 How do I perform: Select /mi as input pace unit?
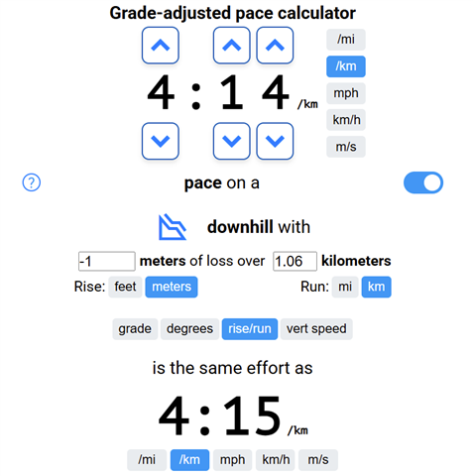pos(346,40)
